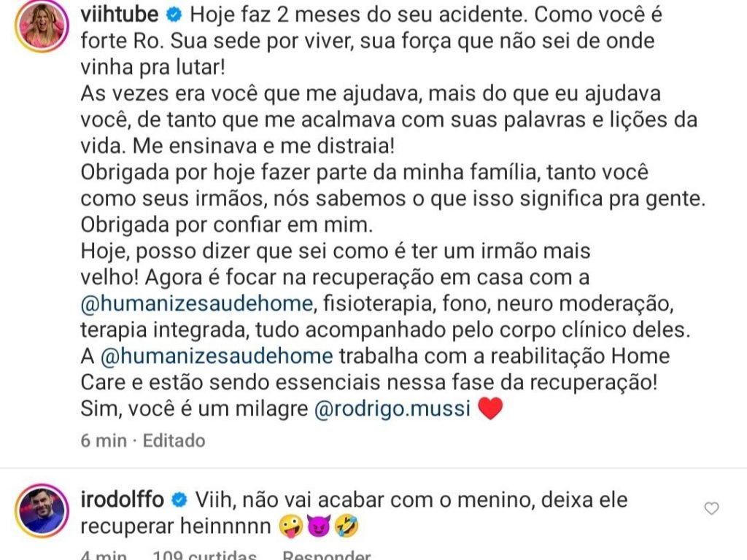Click the '6 min' timestamp
This screenshot has width=747, height=560.
(x=104, y=440)
